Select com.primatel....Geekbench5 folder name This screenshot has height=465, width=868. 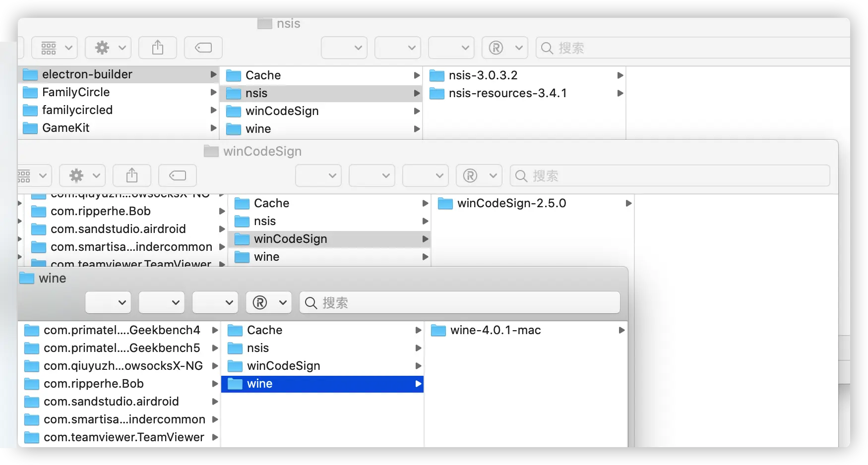coord(122,348)
